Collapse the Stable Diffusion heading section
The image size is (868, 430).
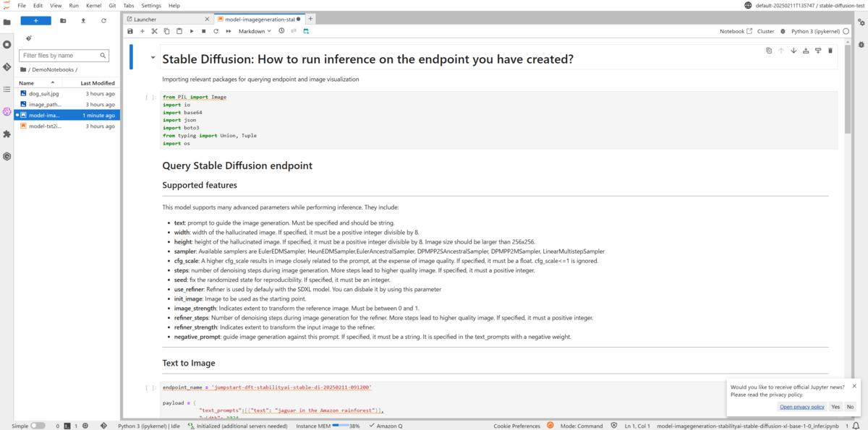coord(153,58)
